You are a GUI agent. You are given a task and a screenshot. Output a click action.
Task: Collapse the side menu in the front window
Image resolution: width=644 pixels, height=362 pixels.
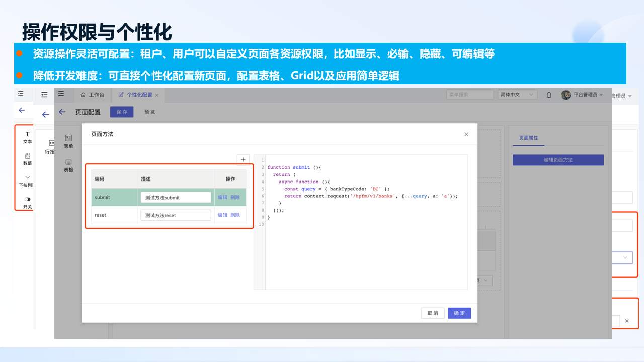(61, 94)
